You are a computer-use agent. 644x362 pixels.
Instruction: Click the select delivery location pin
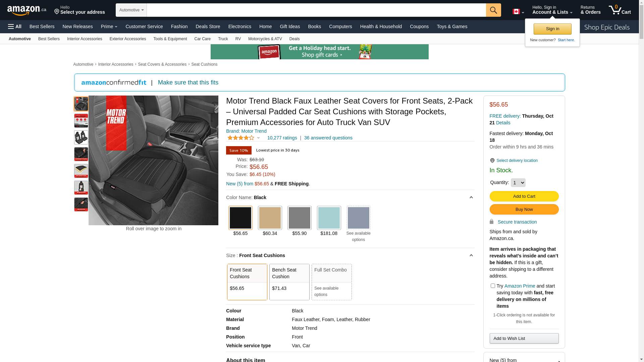492,161
